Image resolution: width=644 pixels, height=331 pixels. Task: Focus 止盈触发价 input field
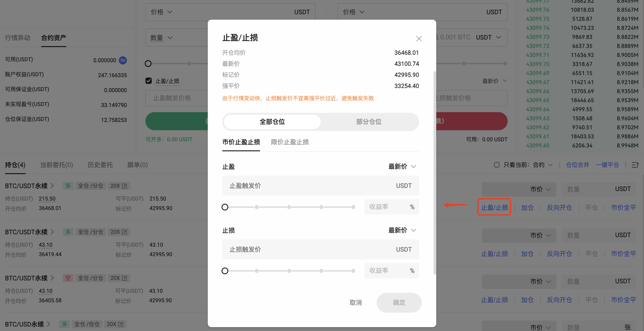[x=320, y=186]
